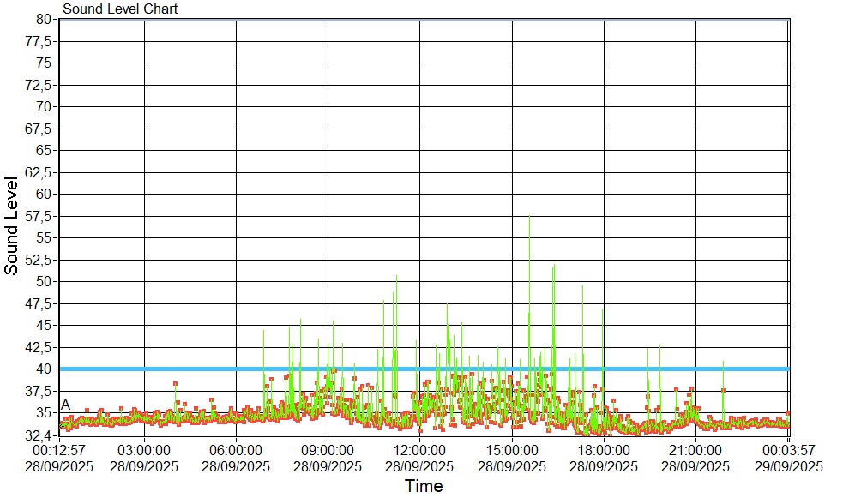Choose the 15:00:00 time tick label
This screenshot has height=504, width=849.
pos(512,449)
